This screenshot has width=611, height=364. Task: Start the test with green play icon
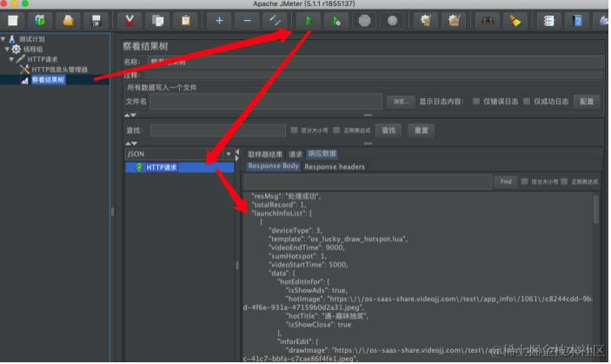coord(309,20)
